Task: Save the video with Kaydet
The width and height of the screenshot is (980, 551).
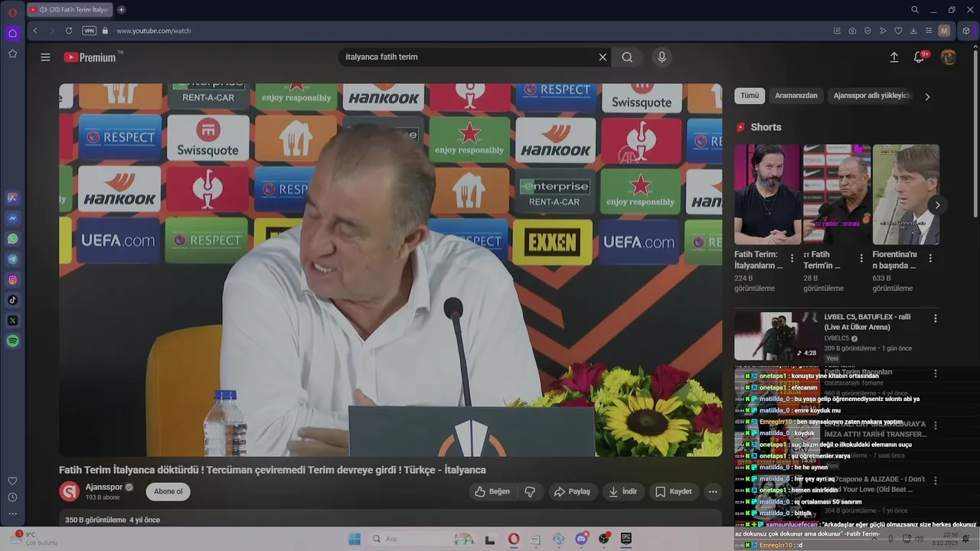Action: (x=674, y=491)
